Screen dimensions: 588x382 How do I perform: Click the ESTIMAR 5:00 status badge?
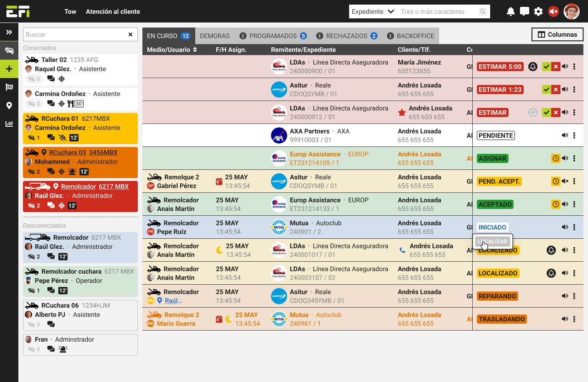coord(500,67)
